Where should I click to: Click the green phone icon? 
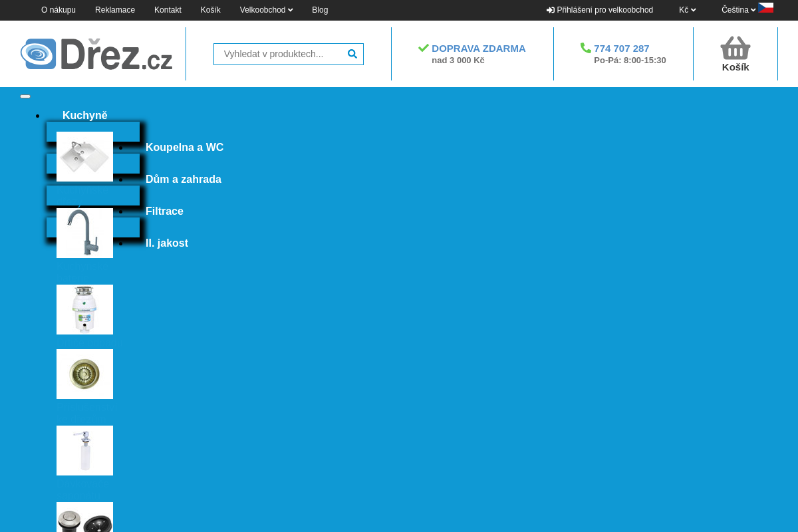pyautogui.click(x=586, y=48)
